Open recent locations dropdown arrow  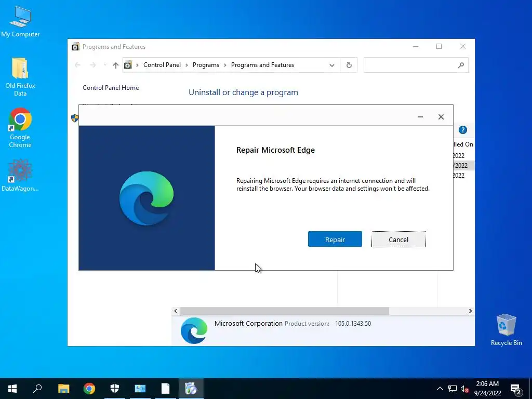105,65
